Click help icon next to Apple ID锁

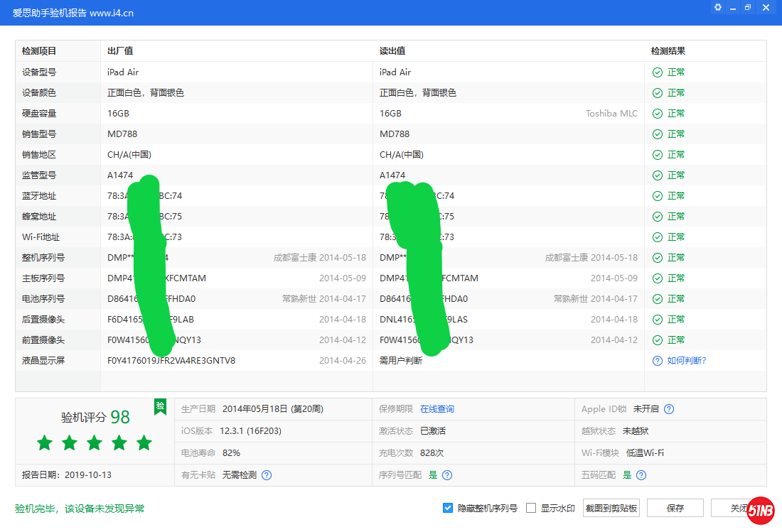pos(669,409)
